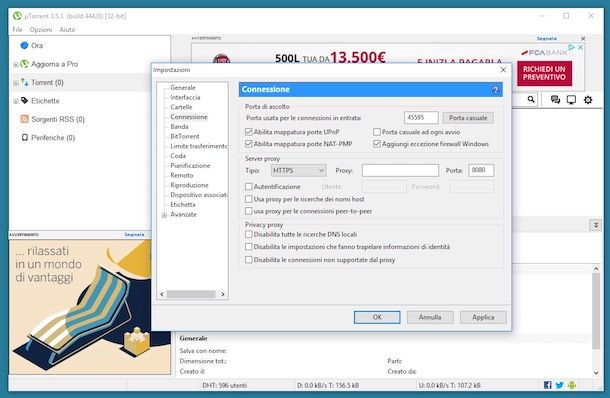Select Banda in settings tree
Image resolution: width=610 pixels, height=398 pixels.
coord(179,126)
